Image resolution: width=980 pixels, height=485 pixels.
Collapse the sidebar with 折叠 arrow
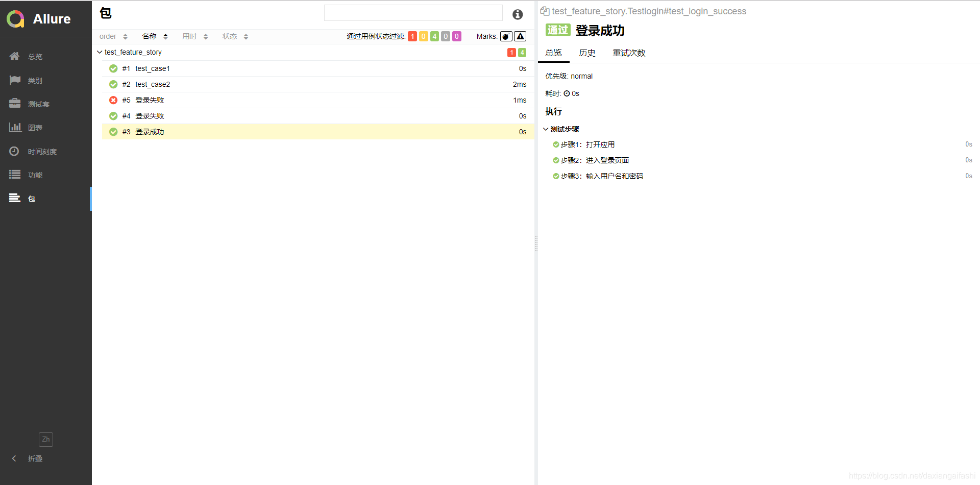pyautogui.click(x=14, y=458)
